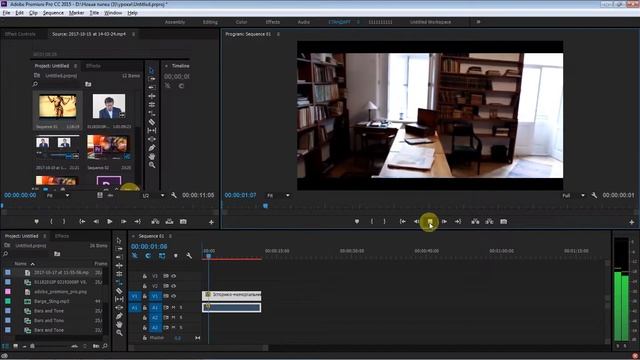The image size is (640, 360).
Task: Switch to Assembly workspace
Action: click(175, 22)
